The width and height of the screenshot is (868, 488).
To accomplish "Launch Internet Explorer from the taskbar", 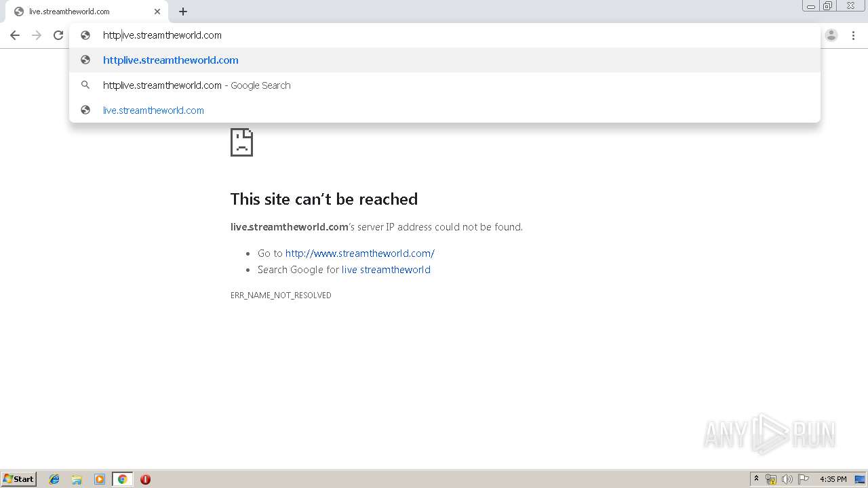I will coord(54,479).
